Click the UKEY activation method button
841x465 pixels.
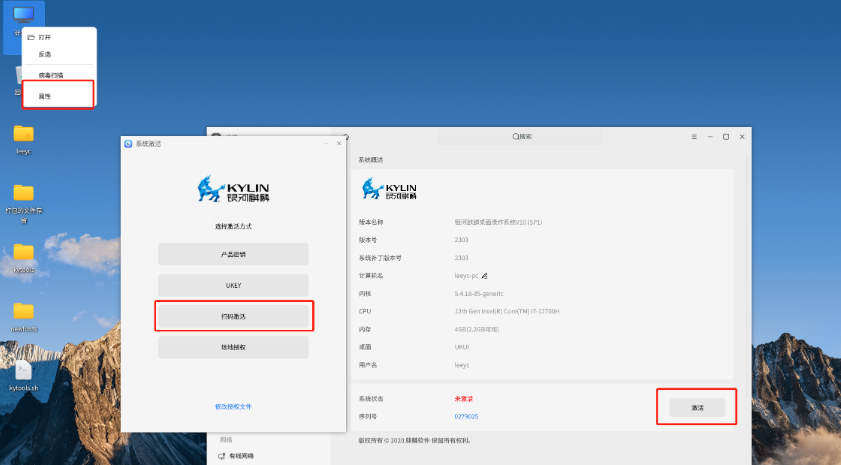point(233,285)
